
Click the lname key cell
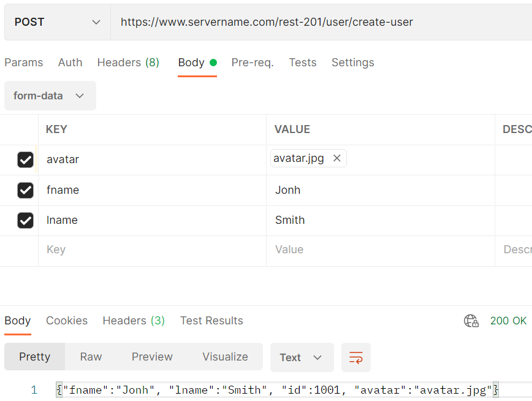pyautogui.click(x=153, y=221)
